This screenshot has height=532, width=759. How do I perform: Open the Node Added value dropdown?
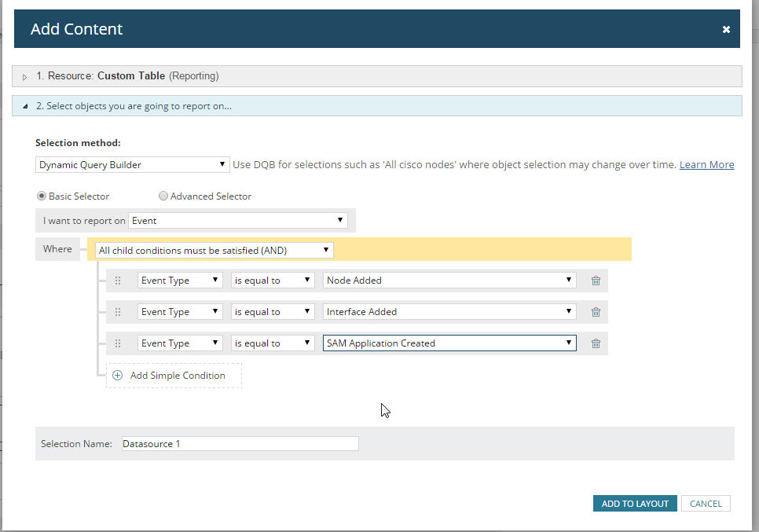coord(449,281)
